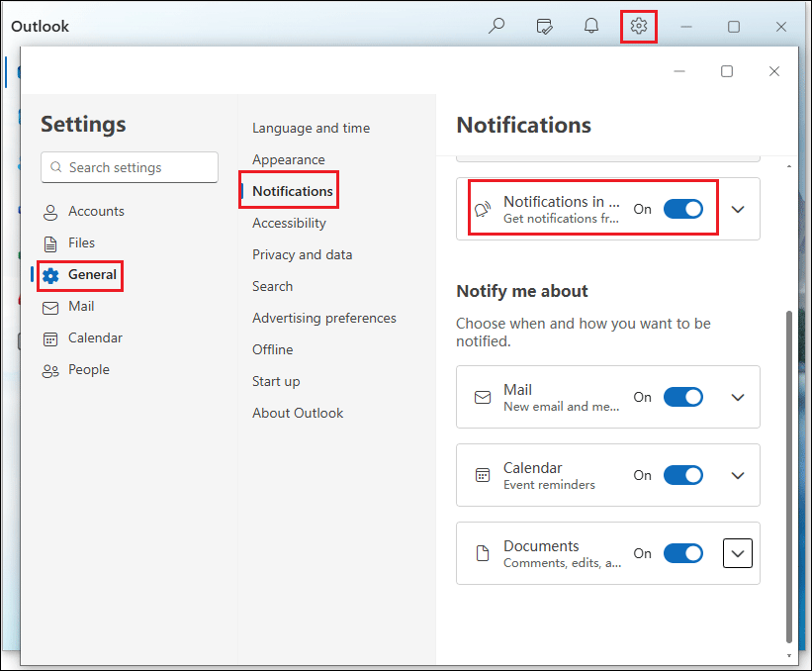This screenshot has width=812, height=671.
Task: Open Files settings from the sidebar
Action: 84,242
